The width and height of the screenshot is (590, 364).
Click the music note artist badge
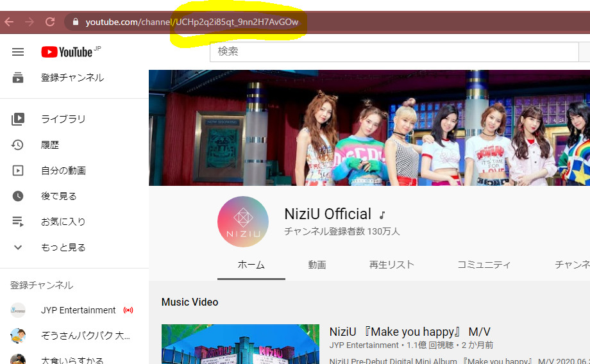click(x=382, y=215)
